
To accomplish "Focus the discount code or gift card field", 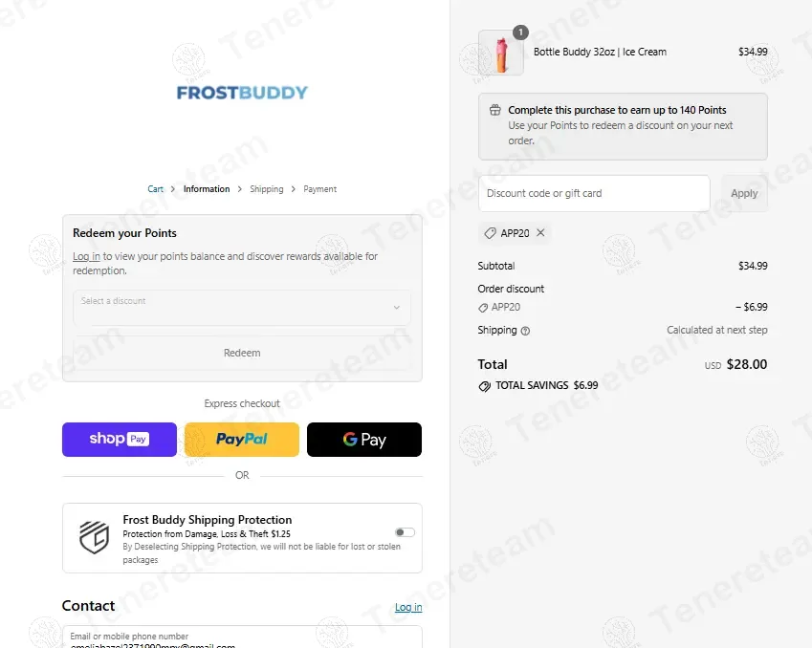I will (x=594, y=193).
